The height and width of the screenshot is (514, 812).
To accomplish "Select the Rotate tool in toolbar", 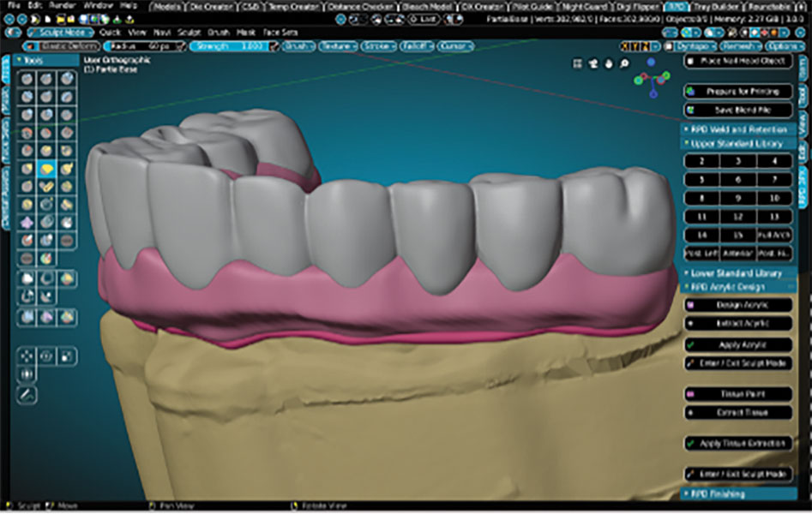I will [47, 355].
